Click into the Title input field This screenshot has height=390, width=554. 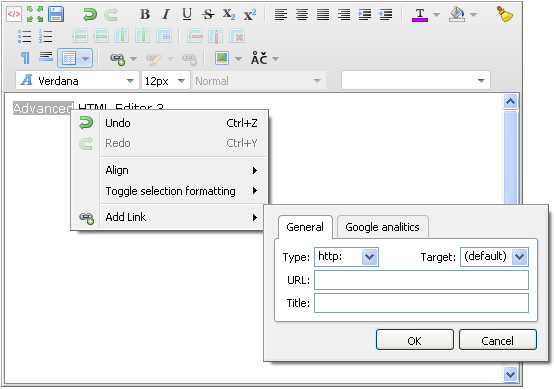[x=421, y=303]
